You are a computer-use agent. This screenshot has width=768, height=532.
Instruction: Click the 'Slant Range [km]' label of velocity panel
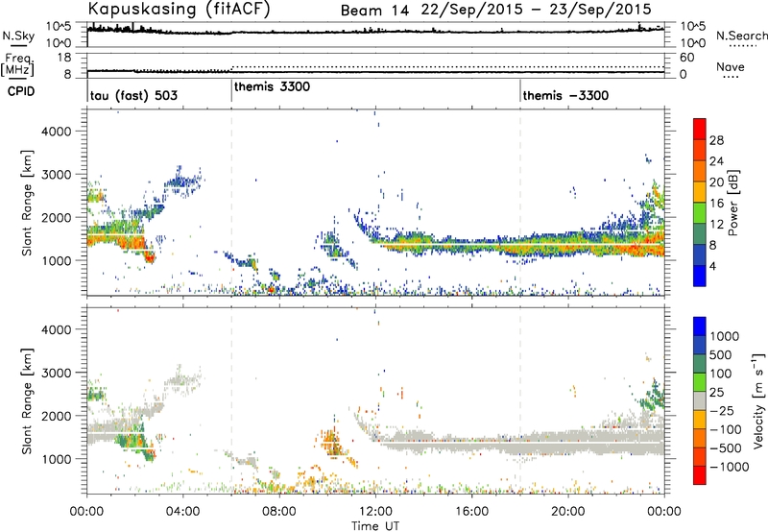click(27, 401)
